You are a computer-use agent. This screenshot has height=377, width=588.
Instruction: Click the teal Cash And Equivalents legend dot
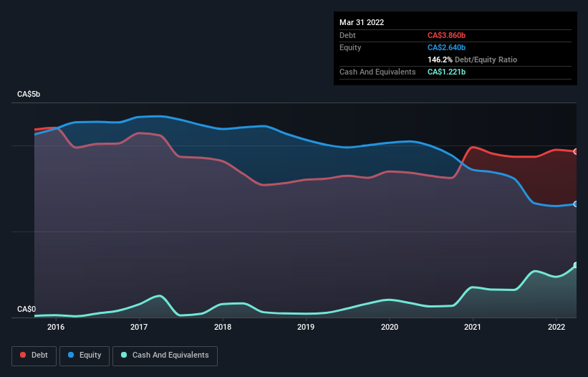pos(124,355)
